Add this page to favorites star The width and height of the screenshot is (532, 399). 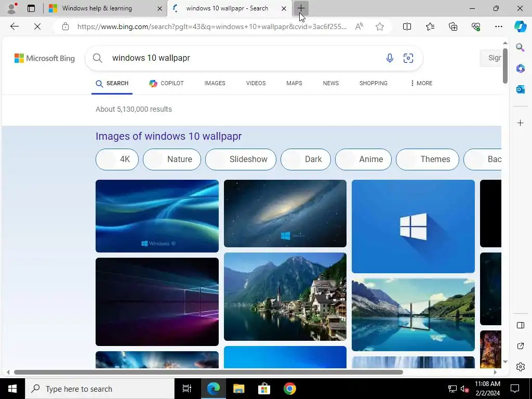(380, 26)
